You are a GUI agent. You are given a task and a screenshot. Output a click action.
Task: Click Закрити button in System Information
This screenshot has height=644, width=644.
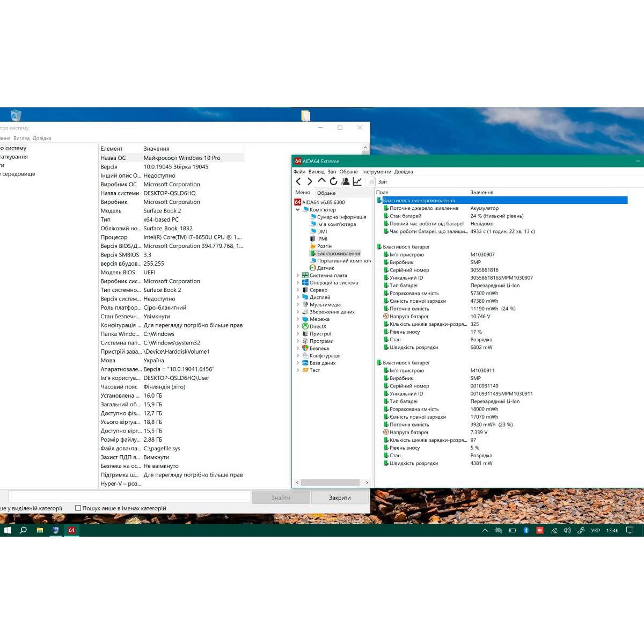point(340,497)
